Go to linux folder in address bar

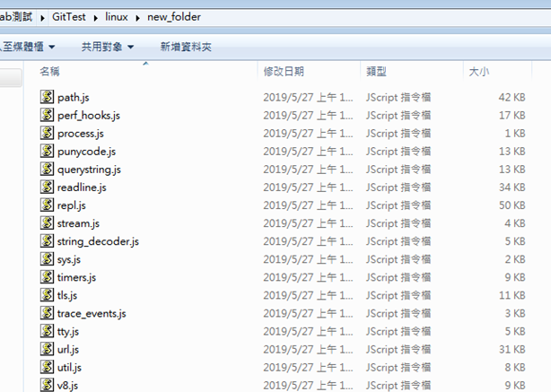(113, 16)
